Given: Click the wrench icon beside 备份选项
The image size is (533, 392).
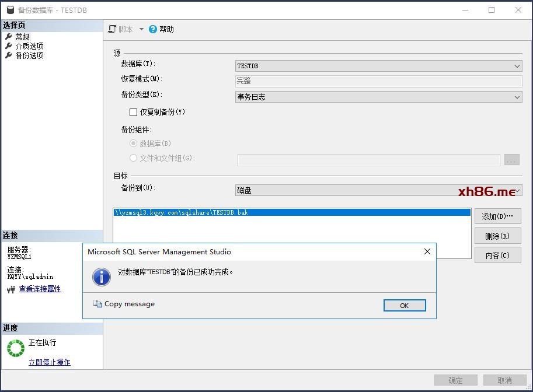Looking at the screenshot, I should 9,55.
